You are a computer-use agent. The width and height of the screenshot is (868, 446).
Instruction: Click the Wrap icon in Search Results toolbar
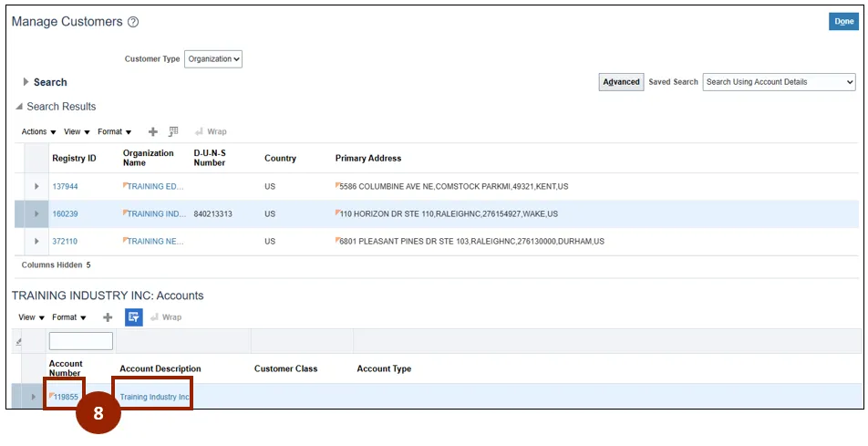(x=211, y=131)
